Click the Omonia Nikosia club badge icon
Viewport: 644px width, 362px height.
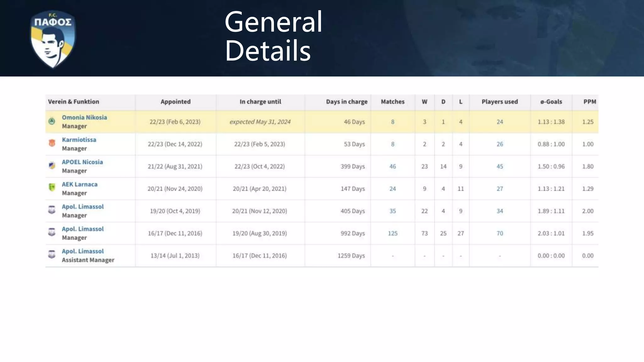pyautogui.click(x=52, y=121)
